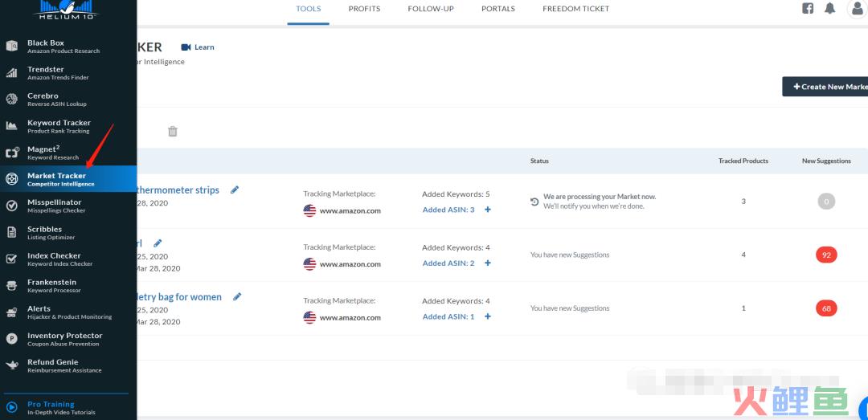
Task: Click the New Suggestions column header
Action: coord(826,161)
